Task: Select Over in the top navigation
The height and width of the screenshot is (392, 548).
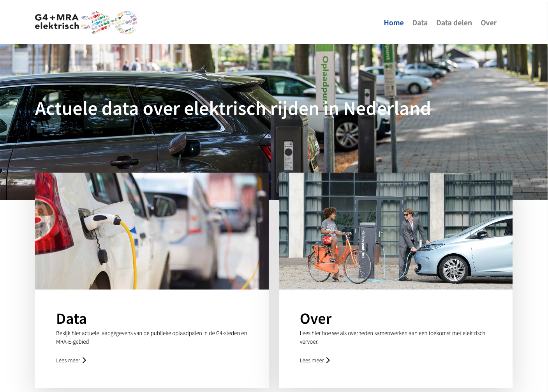Action: (x=488, y=23)
